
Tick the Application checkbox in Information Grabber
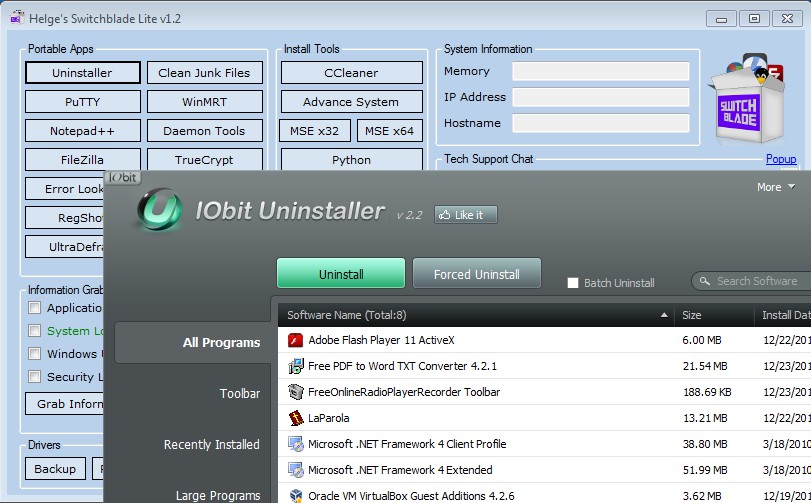coord(35,308)
